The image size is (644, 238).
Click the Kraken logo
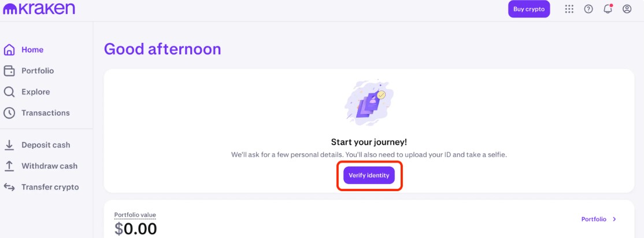pos(39,9)
